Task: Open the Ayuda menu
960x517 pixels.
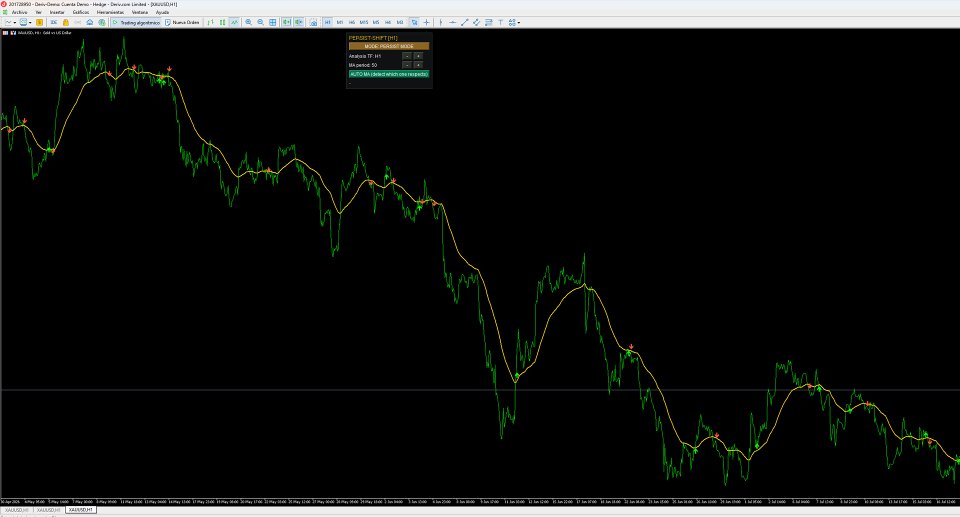Action: 162,12
